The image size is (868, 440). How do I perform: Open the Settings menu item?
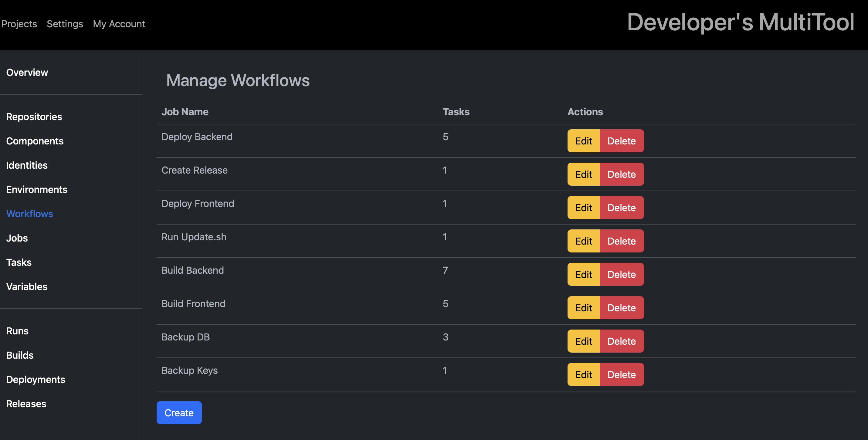65,24
